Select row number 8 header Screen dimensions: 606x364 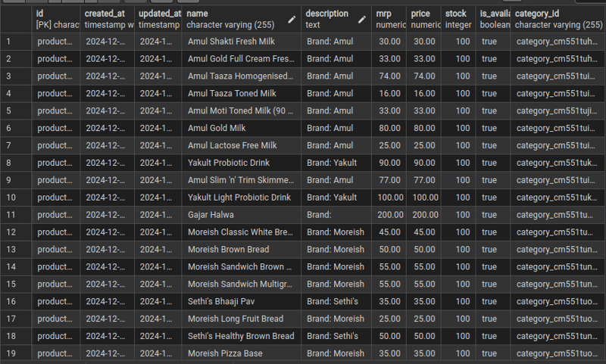pos(16,163)
